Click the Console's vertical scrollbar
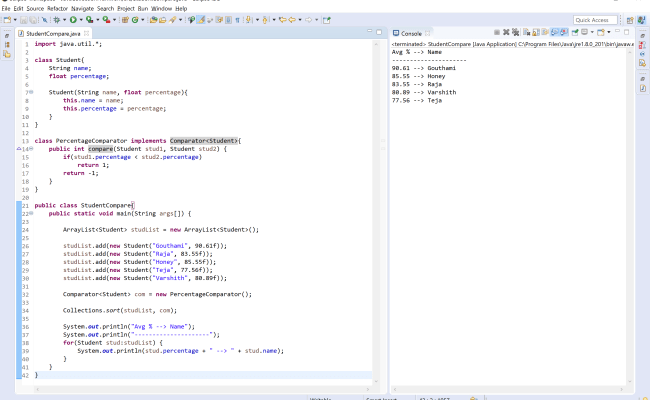Viewport: 650px width, 400px height. 630,217
